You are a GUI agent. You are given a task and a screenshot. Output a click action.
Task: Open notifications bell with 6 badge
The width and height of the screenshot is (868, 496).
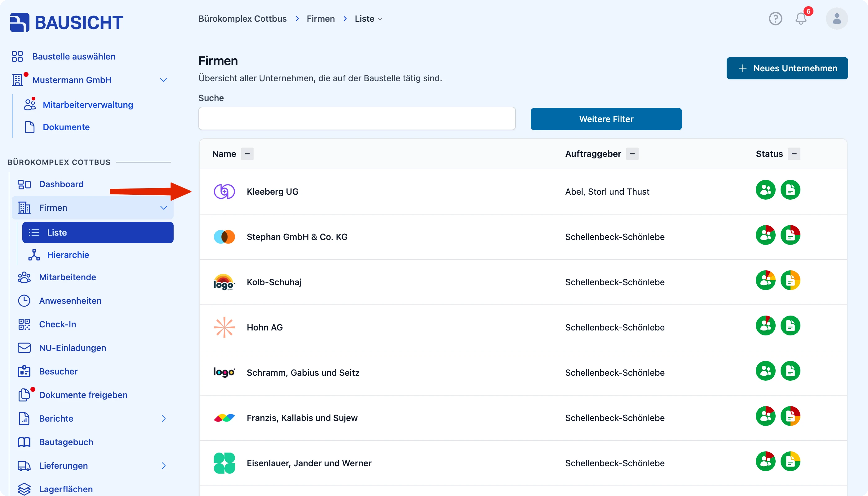tap(801, 18)
